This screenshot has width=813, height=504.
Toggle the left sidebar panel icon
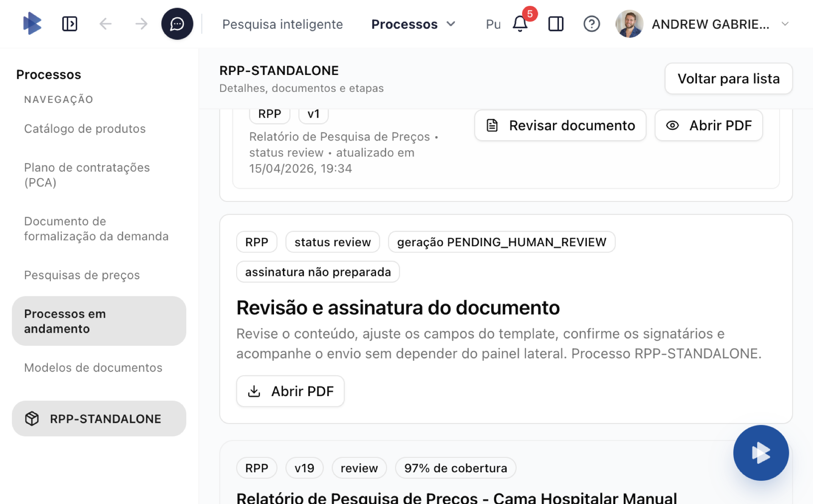click(x=69, y=24)
